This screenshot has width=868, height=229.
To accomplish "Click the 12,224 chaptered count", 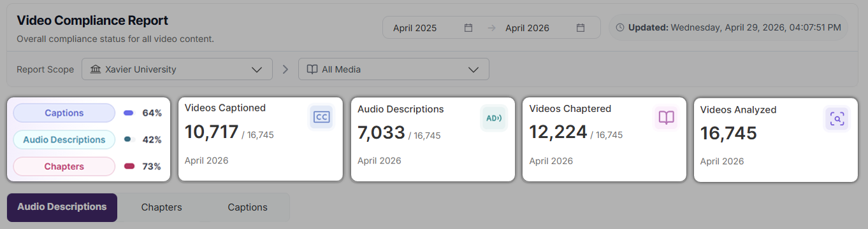I will coord(558,132).
